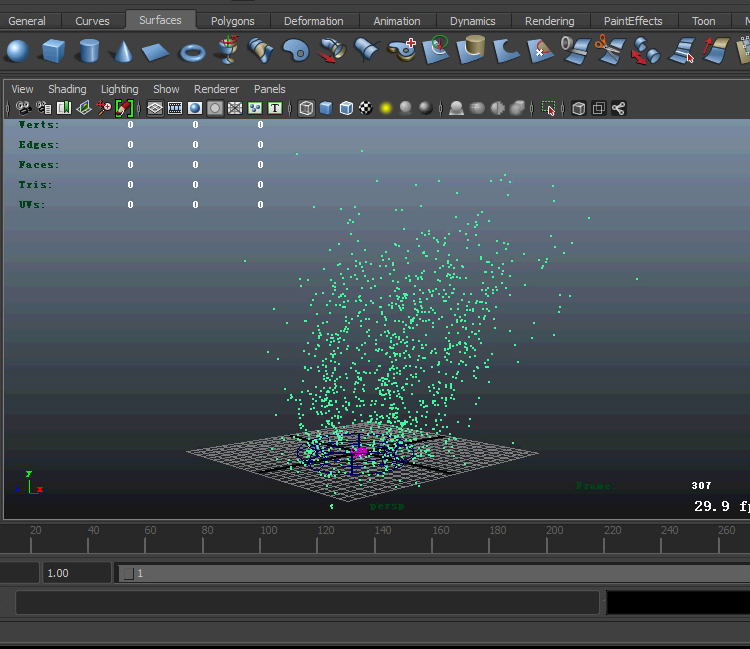750x649 pixels.
Task: Switch to the Deformation shelf tab
Action: (314, 21)
